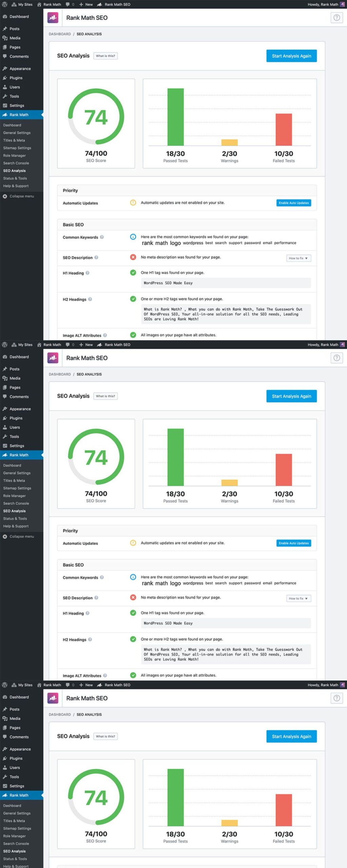This screenshot has height=868, width=347.
Task: Click help icon beside H1 Heading in topmost copy
Action: 87,273
